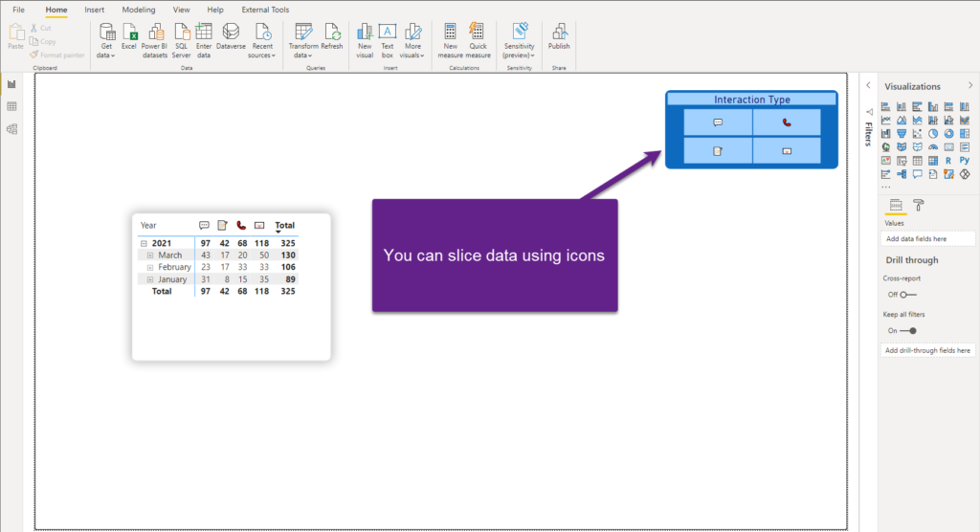Sort by the Total column header
Image resolution: width=980 pixels, height=532 pixels.
(285, 226)
